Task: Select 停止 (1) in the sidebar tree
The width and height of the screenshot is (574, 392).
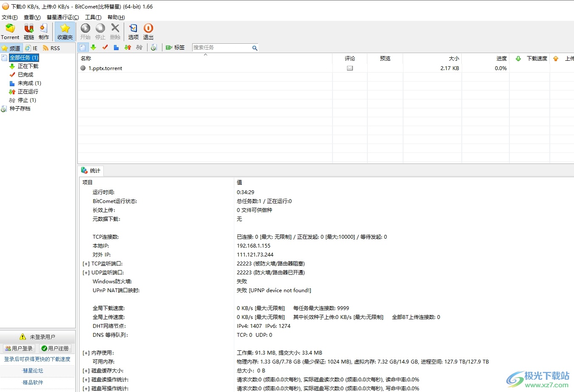Action: pos(27,100)
